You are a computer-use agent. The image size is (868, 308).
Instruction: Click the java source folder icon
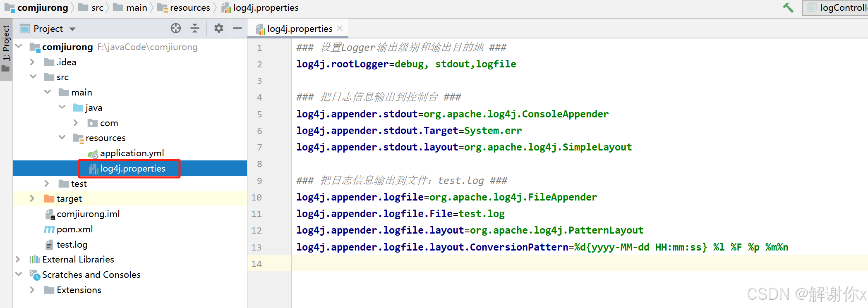coord(78,107)
